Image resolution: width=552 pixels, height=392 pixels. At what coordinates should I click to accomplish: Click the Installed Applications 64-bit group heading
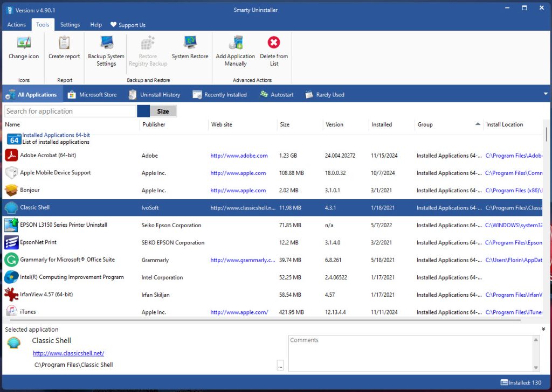(56, 135)
